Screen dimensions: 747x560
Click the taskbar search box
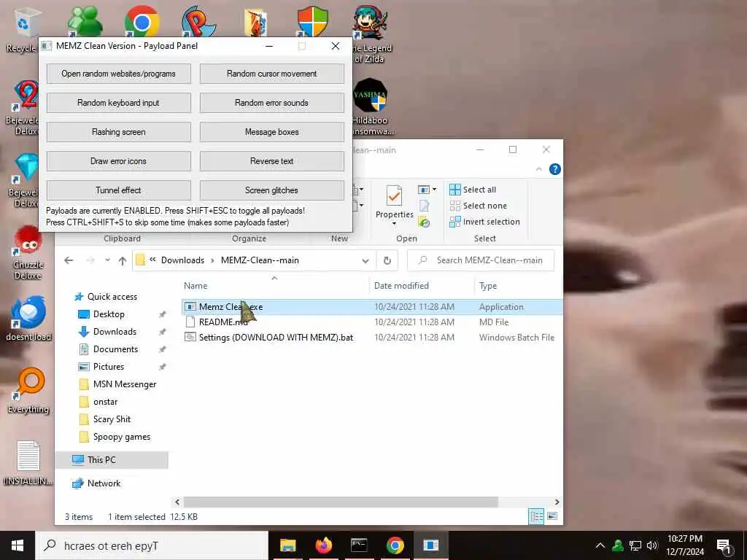pos(152,545)
